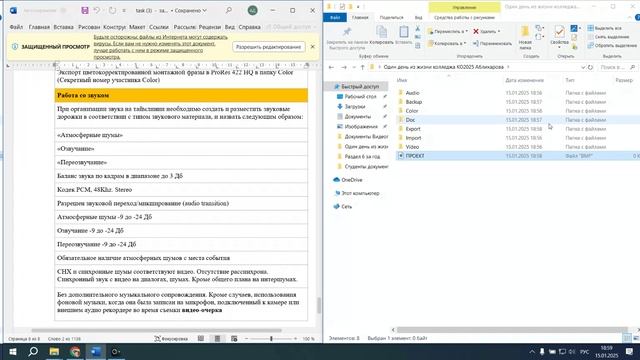Screen dimensions: 640x360
Task: Select OneDrive in Explorer navigation pane
Action: pos(351,180)
